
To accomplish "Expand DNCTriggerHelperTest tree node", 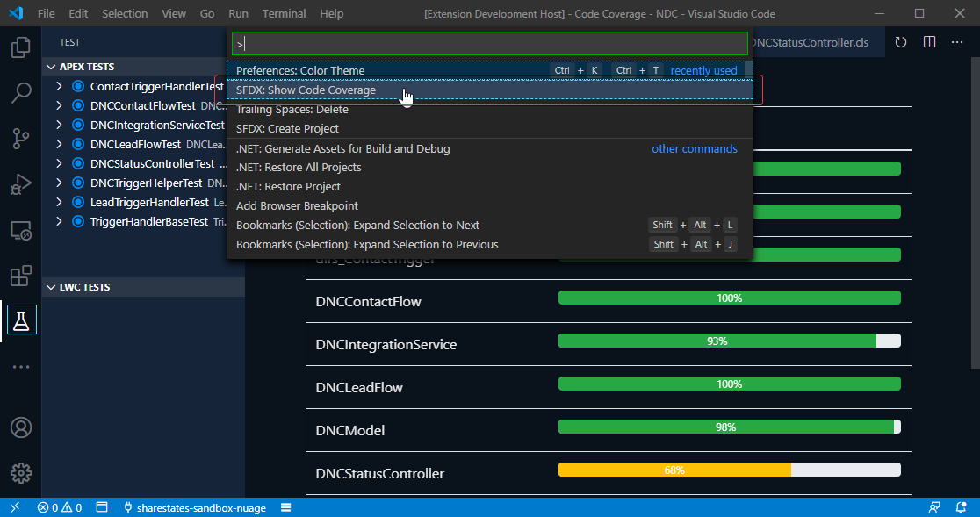I will coord(59,183).
